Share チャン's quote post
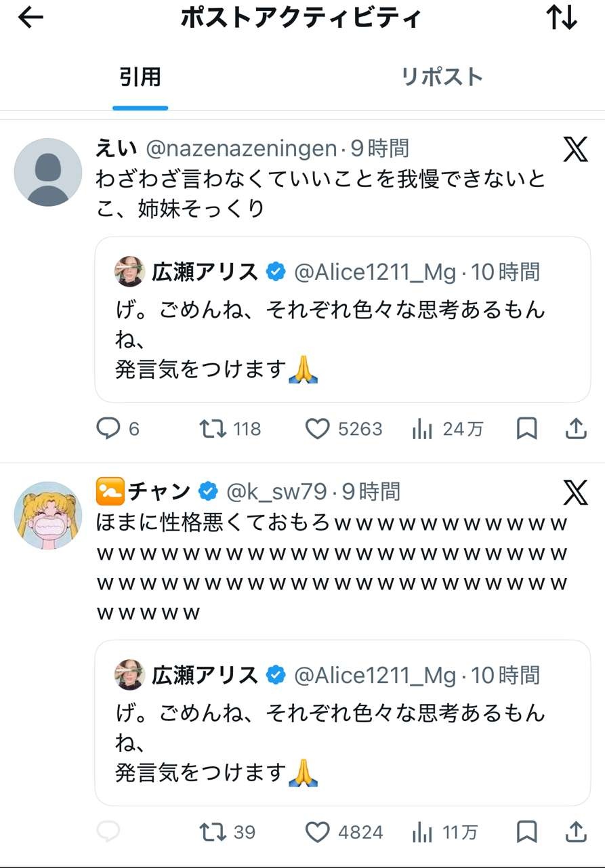605x868 pixels. (575, 831)
